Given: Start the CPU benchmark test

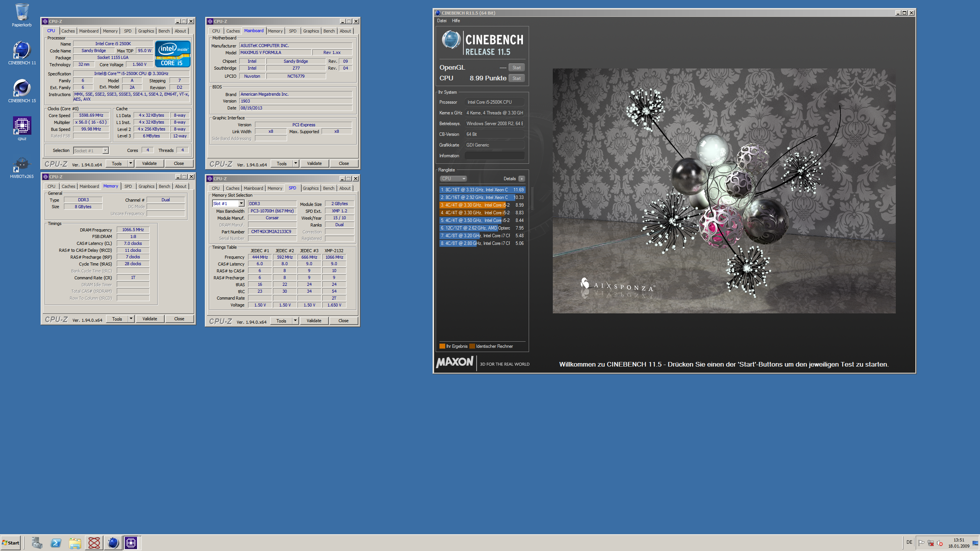Looking at the screenshot, I should [516, 78].
